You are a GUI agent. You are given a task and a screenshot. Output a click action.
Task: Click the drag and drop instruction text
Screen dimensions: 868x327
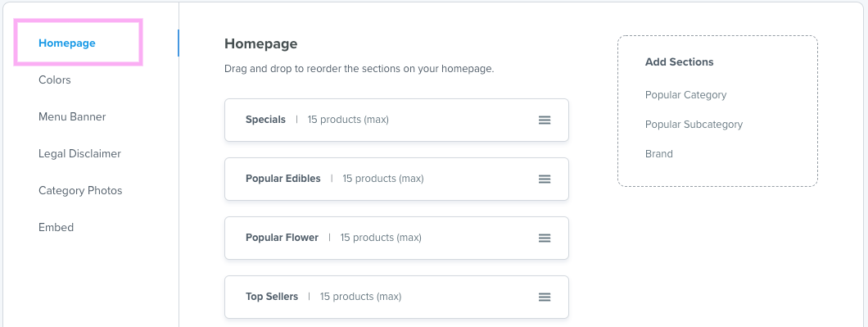tap(359, 70)
